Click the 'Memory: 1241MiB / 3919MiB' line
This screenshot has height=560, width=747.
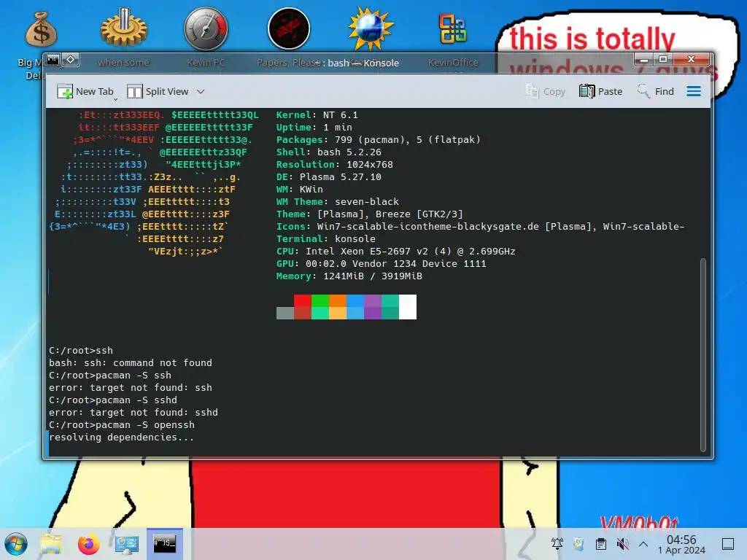pyautogui.click(x=349, y=276)
